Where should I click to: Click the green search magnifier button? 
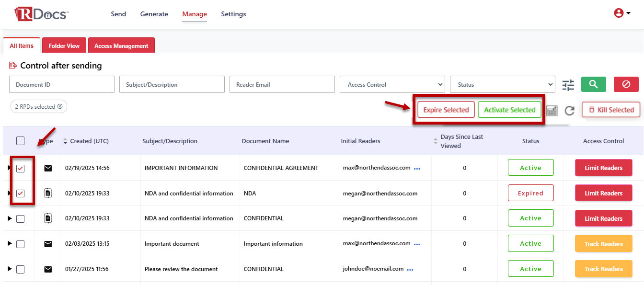593,84
